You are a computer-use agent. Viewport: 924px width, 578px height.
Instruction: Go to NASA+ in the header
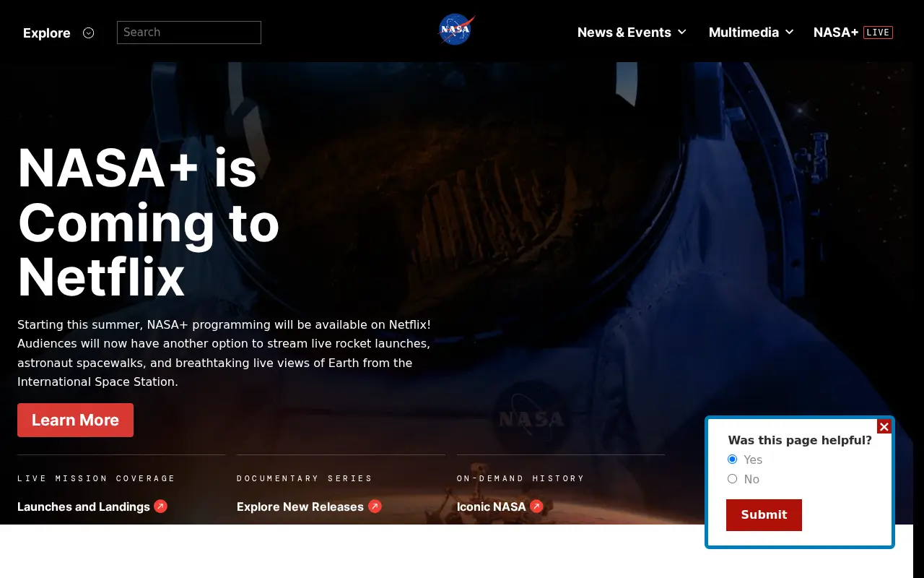[x=836, y=33]
